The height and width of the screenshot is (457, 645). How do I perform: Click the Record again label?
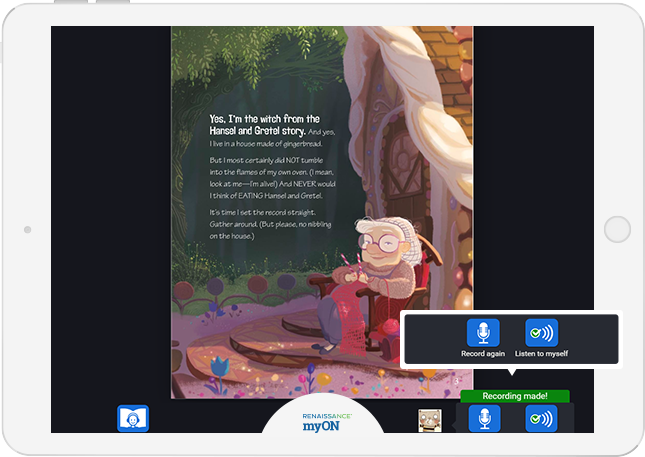click(x=483, y=354)
